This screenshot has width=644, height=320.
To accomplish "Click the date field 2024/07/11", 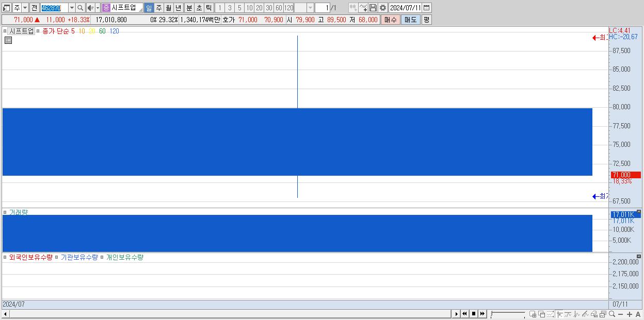I will (x=406, y=8).
